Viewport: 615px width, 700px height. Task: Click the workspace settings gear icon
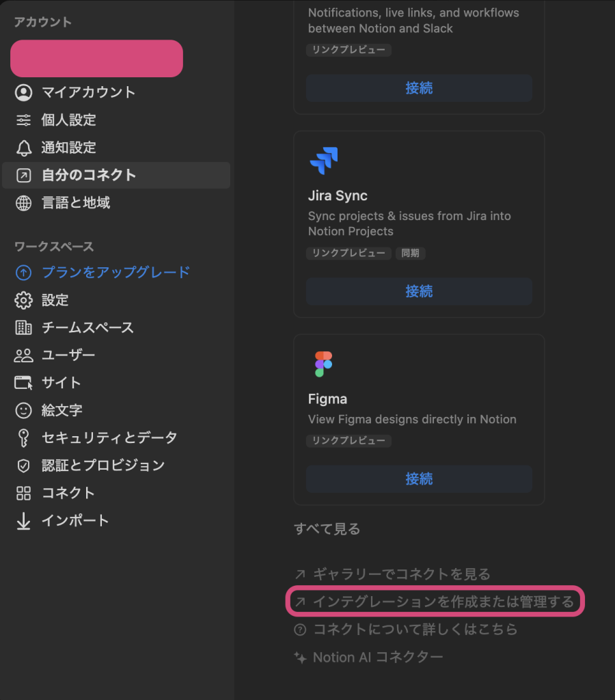click(x=24, y=300)
